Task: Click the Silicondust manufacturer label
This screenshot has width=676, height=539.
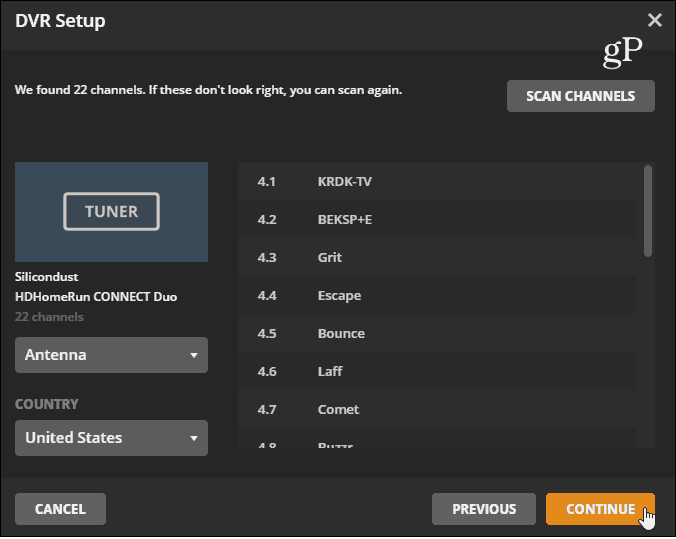Action: point(47,276)
